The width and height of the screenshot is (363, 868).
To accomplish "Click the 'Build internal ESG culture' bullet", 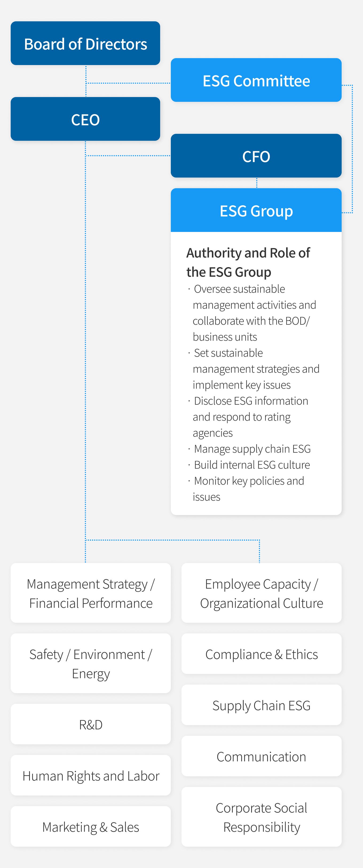I will pyautogui.click(x=249, y=465).
